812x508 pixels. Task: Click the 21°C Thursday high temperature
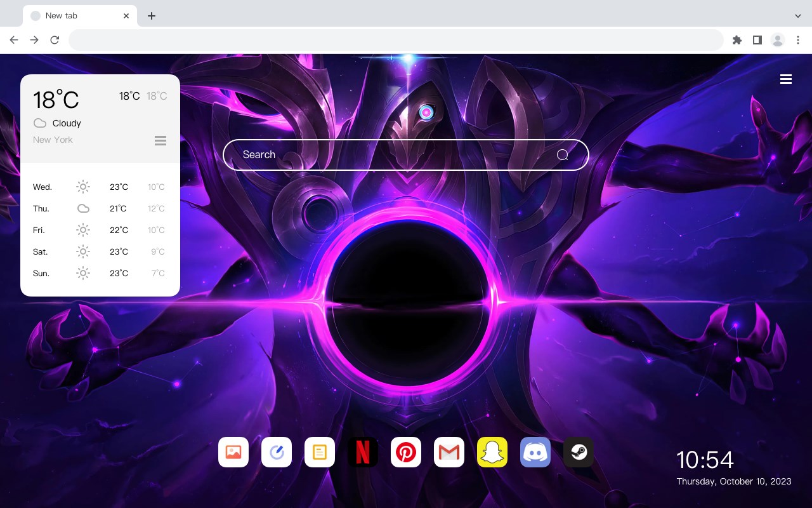coord(118,208)
